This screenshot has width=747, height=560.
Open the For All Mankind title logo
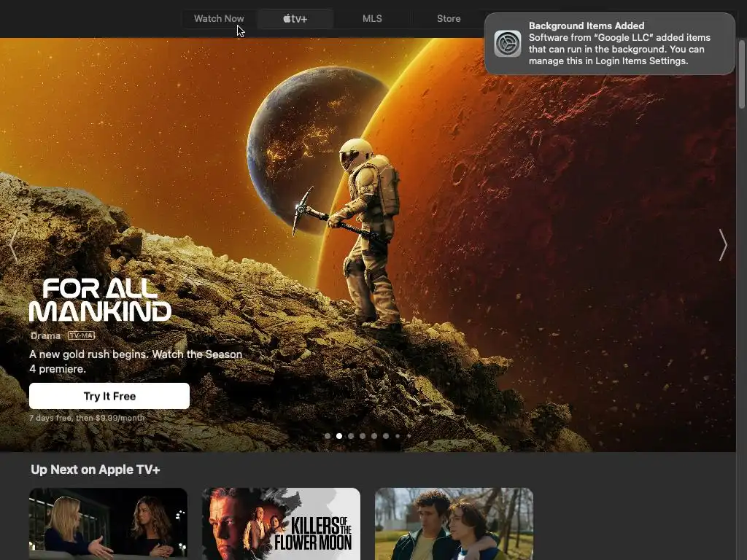pyautogui.click(x=100, y=300)
